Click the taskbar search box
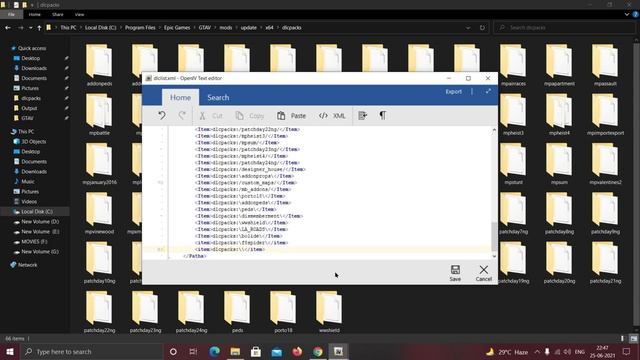This screenshot has height=360, width=640. (x=91, y=351)
